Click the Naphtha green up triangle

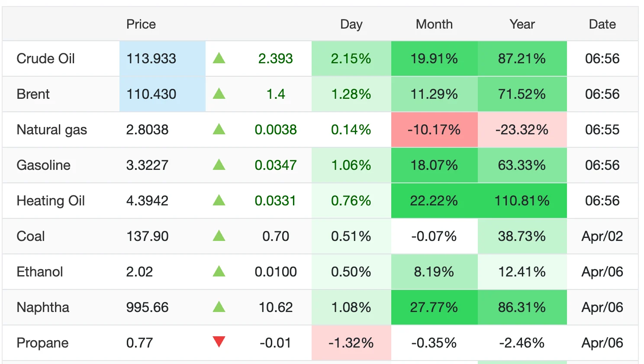(219, 307)
